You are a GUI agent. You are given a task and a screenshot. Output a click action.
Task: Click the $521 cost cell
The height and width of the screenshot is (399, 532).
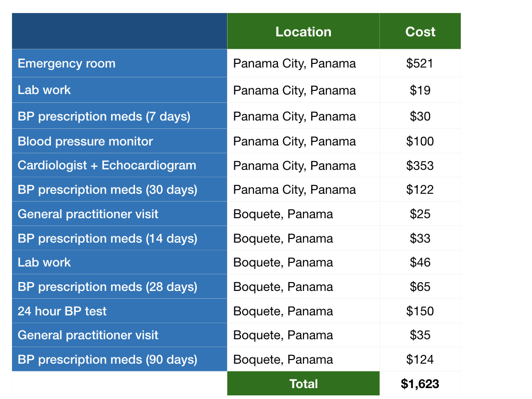point(420,63)
